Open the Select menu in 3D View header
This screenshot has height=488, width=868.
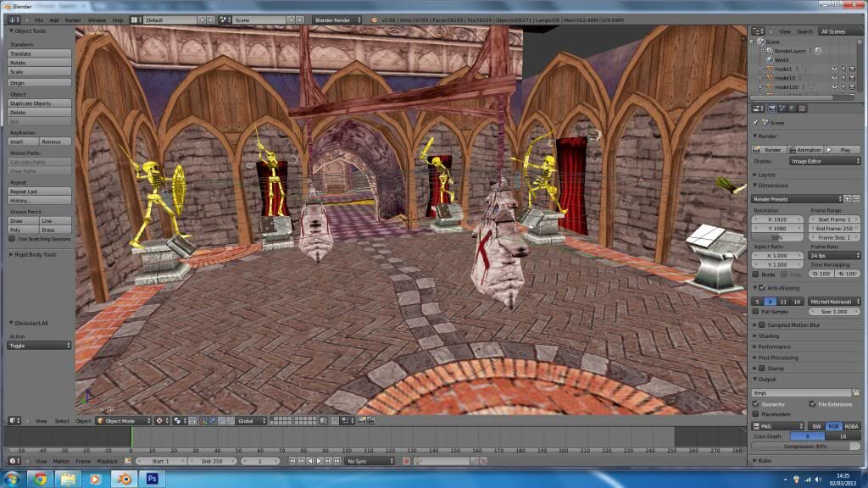pos(62,421)
